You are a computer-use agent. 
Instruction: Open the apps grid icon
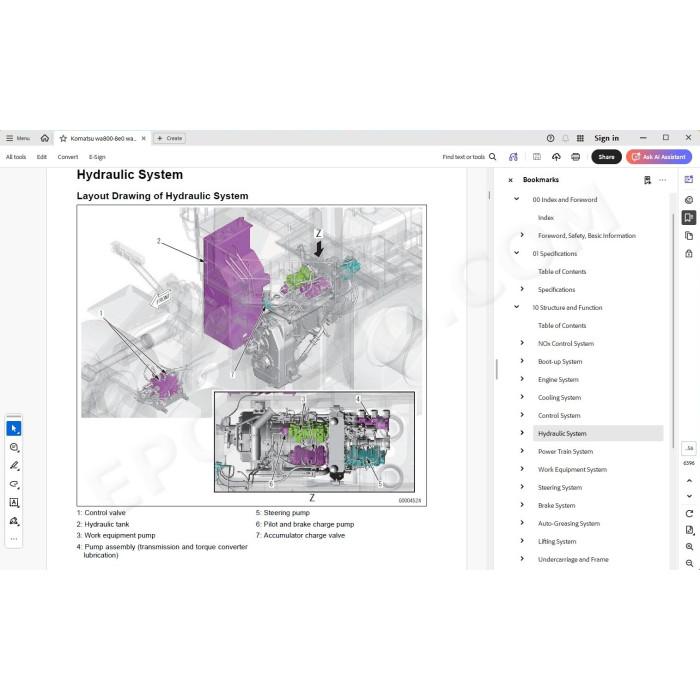tap(580, 138)
